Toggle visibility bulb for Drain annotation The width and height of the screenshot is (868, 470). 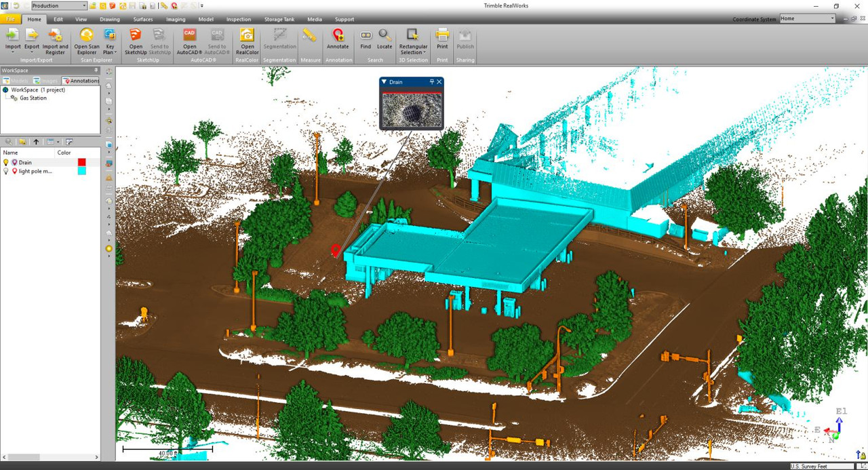tap(6, 163)
